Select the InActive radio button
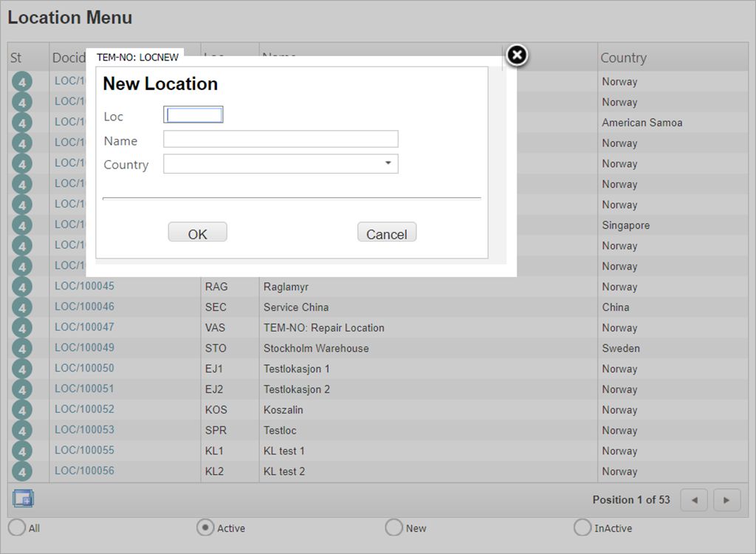 [x=583, y=527]
